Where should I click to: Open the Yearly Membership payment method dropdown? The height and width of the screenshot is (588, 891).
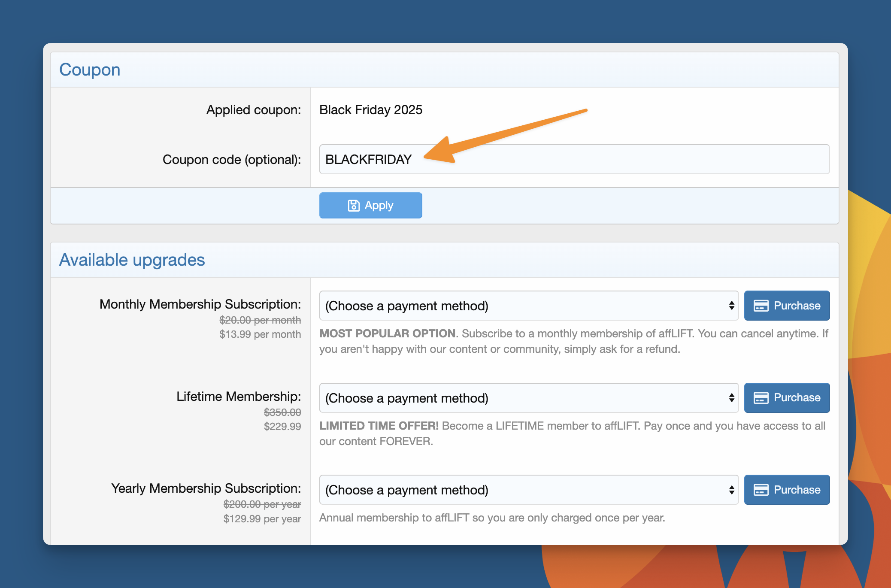click(528, 490)
